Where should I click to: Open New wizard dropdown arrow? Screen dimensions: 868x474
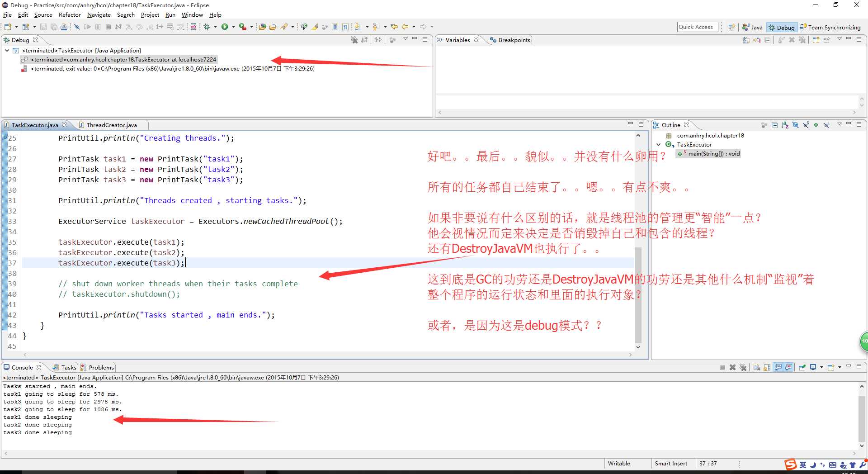[16, 27]
